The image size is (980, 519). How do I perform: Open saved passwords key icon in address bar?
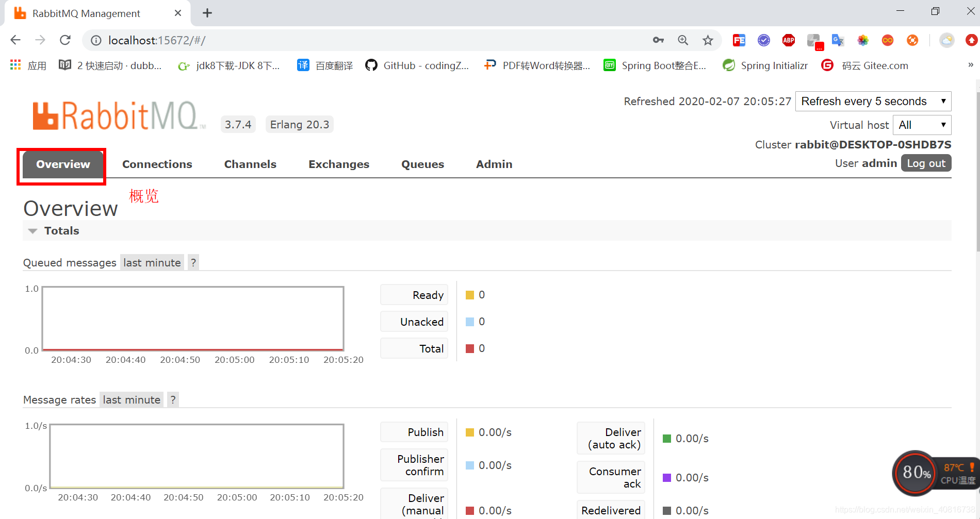[x=658, y=40]
